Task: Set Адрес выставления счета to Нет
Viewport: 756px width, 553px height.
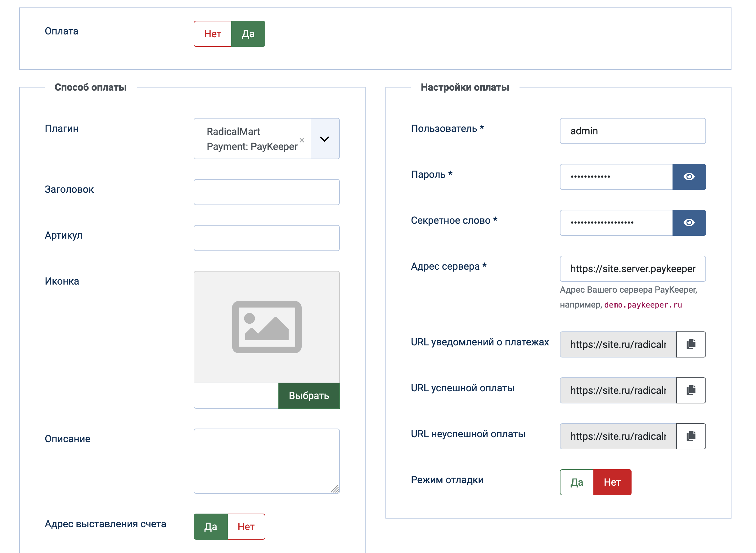Action: (246, 527)
